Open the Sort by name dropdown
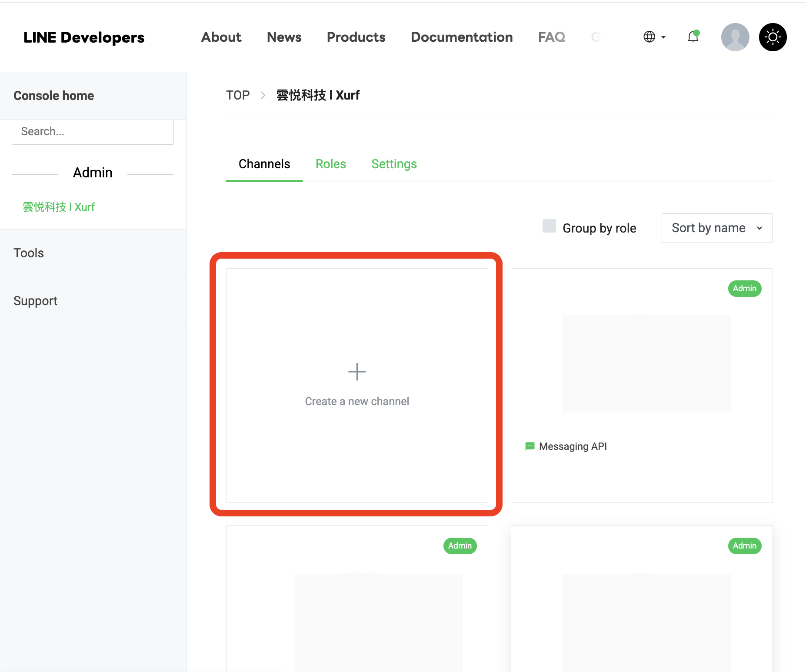The width and height of the screenshot is (806, 672). (717, 228)
